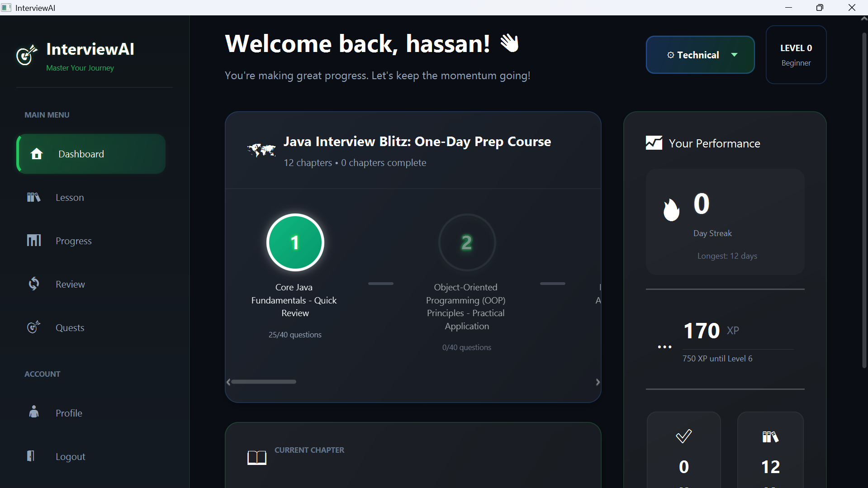Click the dropdown arrow beside Technical
Viewport: 868px width, 488px height.
(735, 55)
